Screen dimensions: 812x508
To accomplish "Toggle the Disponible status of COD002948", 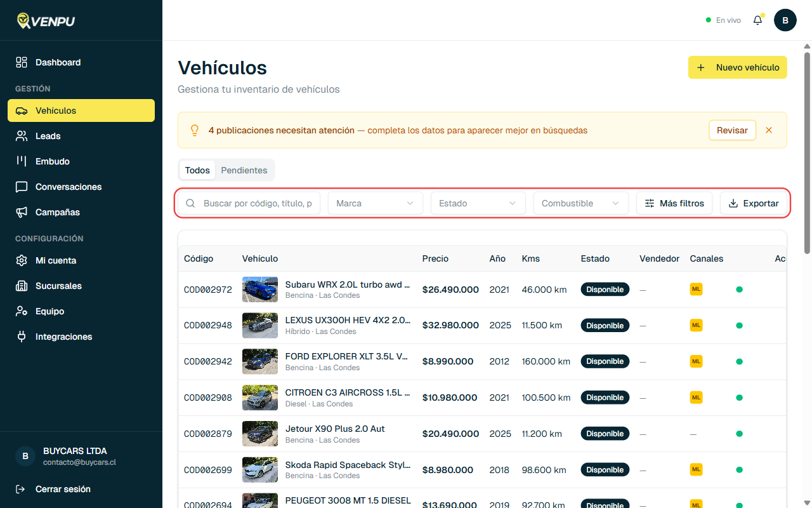I will pyautogui.click(x=605, y=325).
